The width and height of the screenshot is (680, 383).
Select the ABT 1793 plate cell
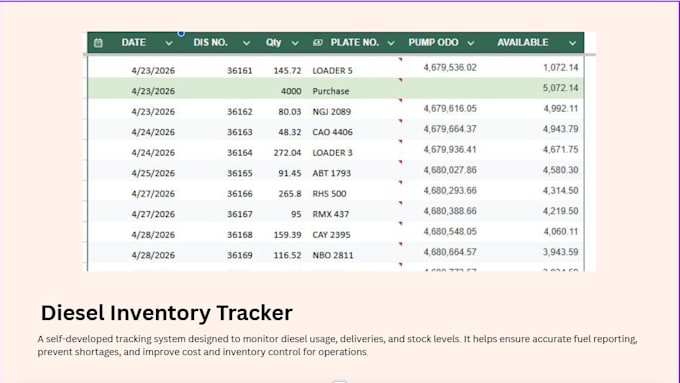pos(332,173)
